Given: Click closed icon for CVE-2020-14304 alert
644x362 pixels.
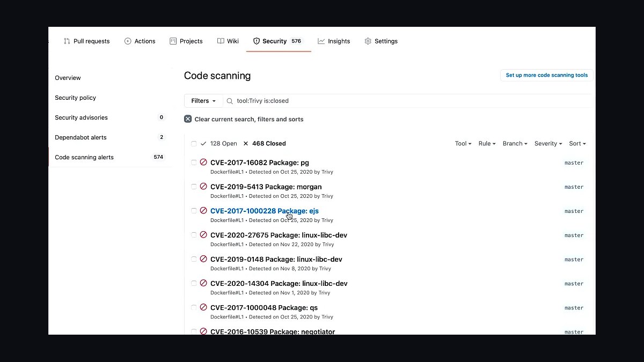Looking at the screenshot, I should point(203,283).
